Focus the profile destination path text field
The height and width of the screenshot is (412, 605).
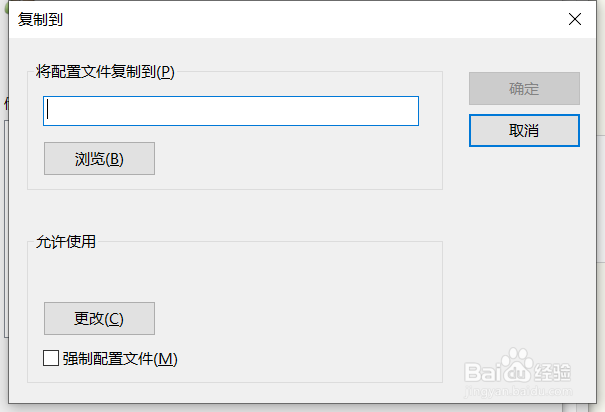(x=230, y=111)
